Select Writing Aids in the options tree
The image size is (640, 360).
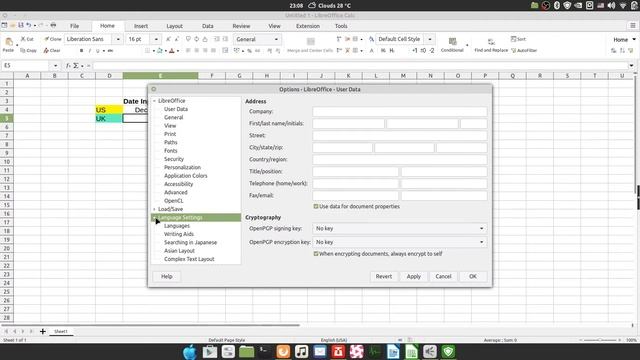179,234
